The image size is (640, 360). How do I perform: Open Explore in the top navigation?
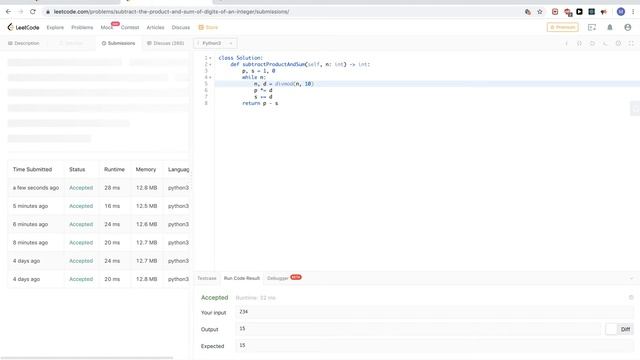[55, 27]
